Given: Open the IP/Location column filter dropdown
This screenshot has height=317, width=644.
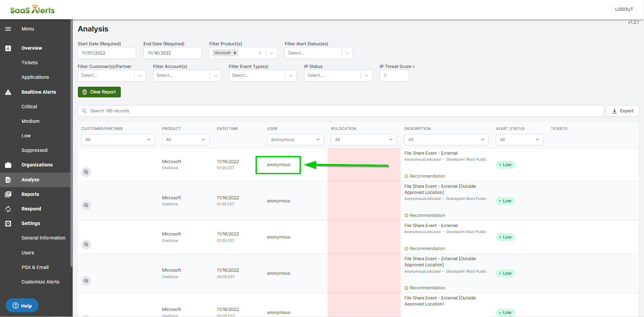Looking at the screenshot, I should (364, 140).
